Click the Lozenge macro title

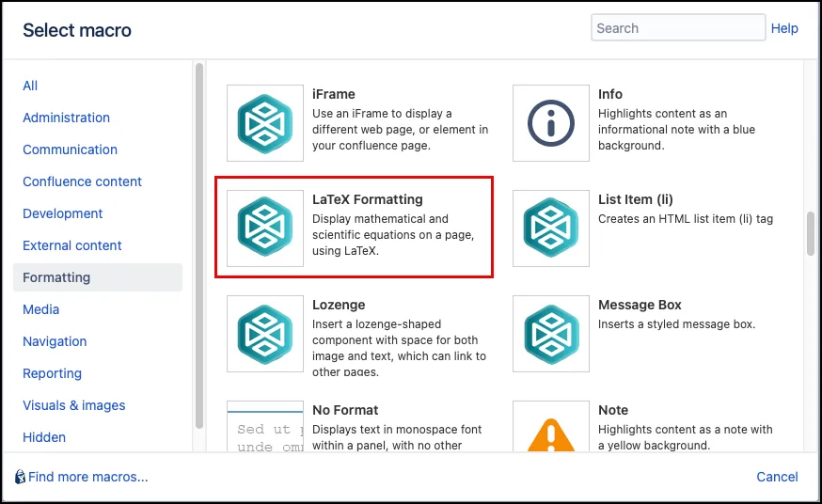click(339, 305)
